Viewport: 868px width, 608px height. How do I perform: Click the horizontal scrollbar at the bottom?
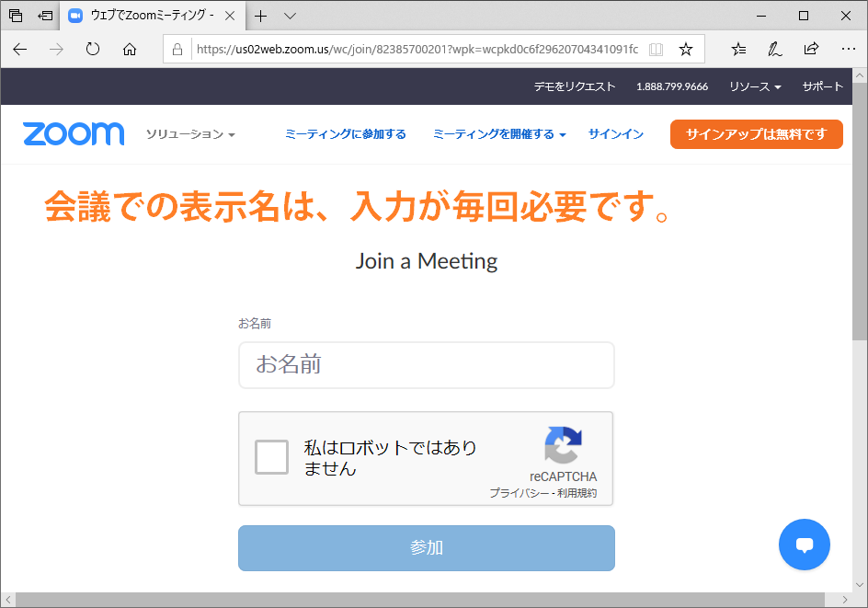pos(419,600)
